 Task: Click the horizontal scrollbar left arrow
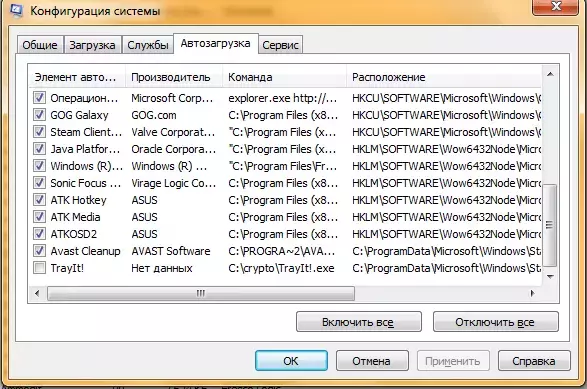(37, 293)
